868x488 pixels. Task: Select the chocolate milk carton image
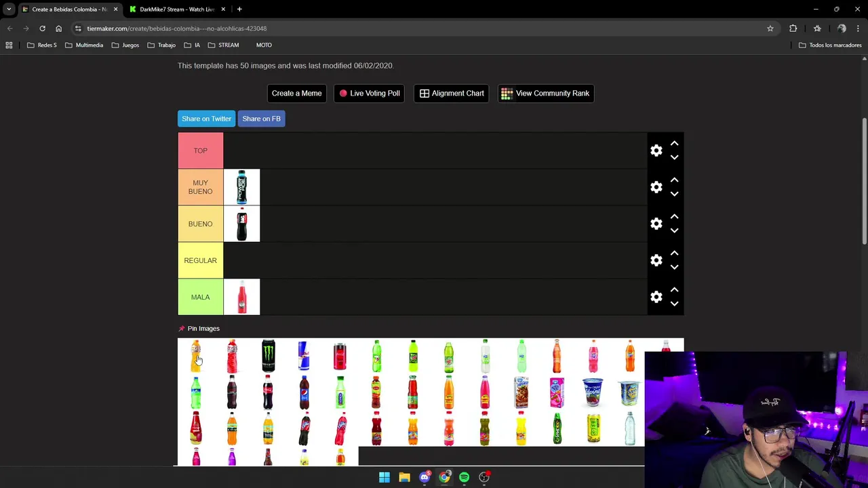click(521, 392)
